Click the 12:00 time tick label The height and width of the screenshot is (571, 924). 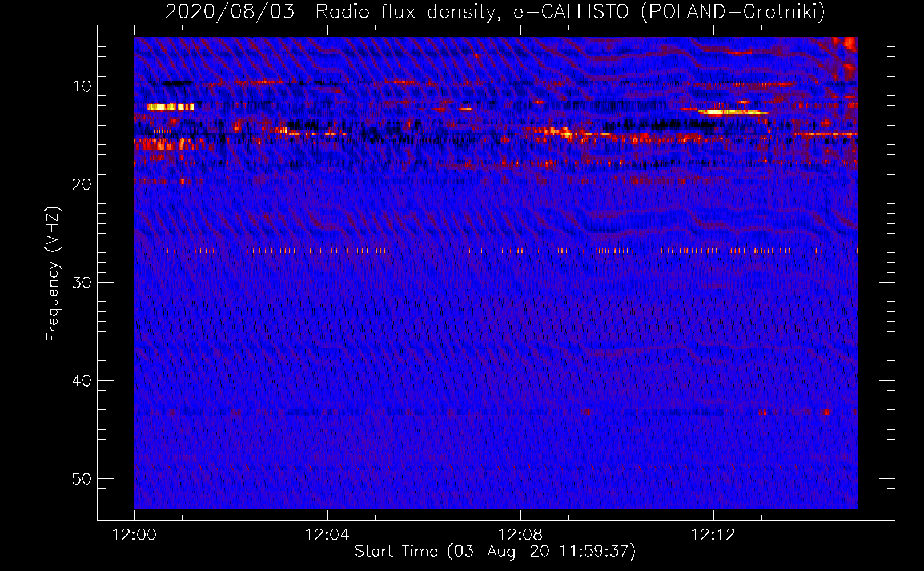click(134, 535)
